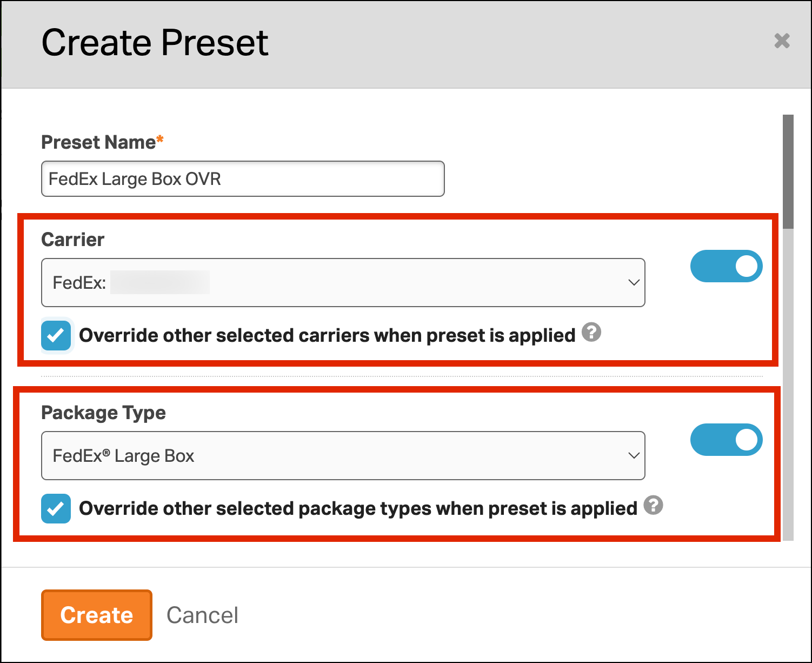Open the Carrier dropdown showing FedEx
Screen dimensions: 812x663
343,282
